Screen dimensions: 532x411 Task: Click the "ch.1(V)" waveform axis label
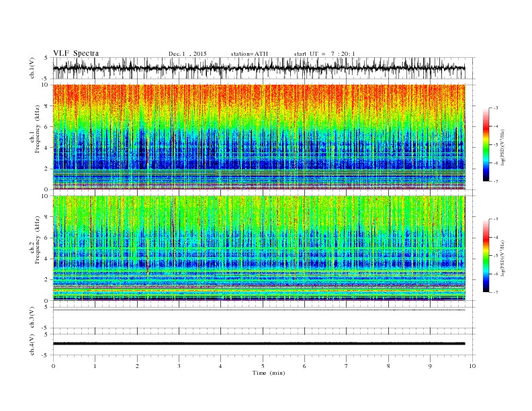click(x=32, y=68)
